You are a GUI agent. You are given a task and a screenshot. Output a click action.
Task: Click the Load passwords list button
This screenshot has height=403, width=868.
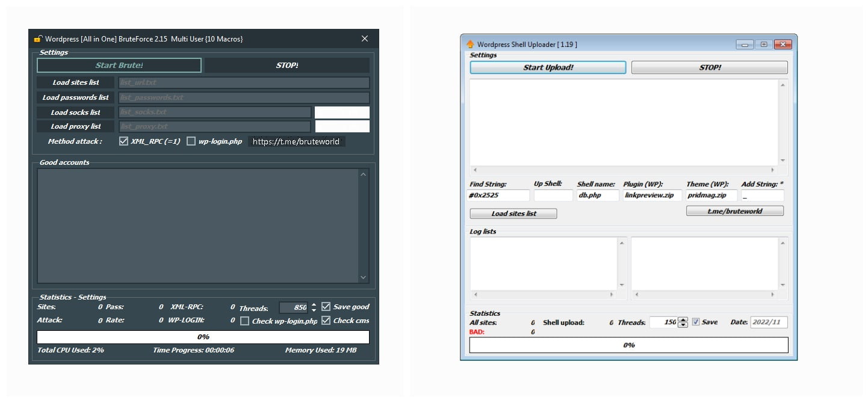click(75, 97)
